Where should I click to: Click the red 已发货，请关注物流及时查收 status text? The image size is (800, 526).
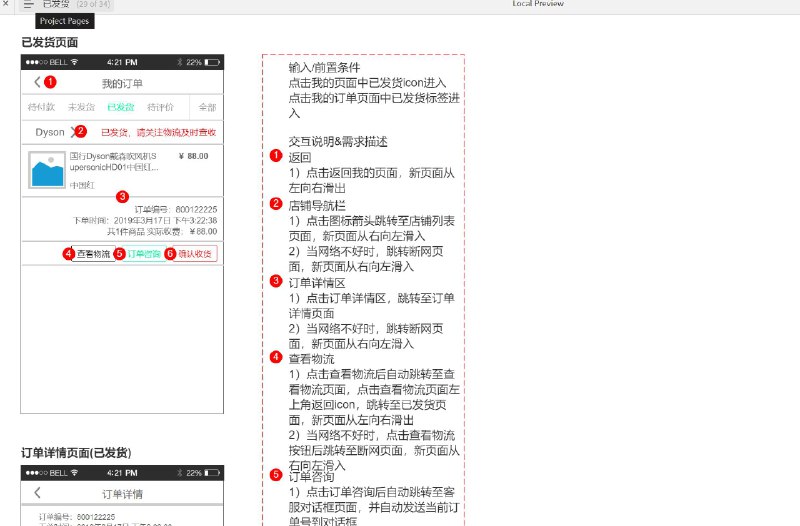tap(159, 133)
